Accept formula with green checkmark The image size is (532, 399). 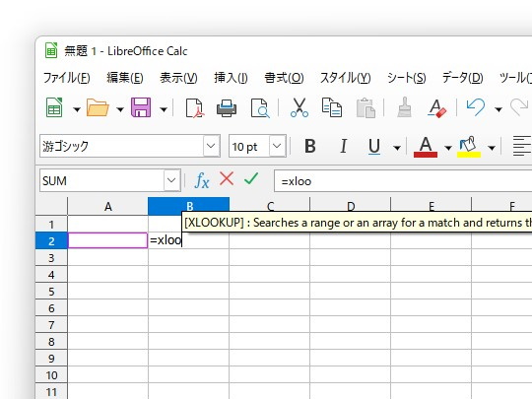[x=251, y=178]
